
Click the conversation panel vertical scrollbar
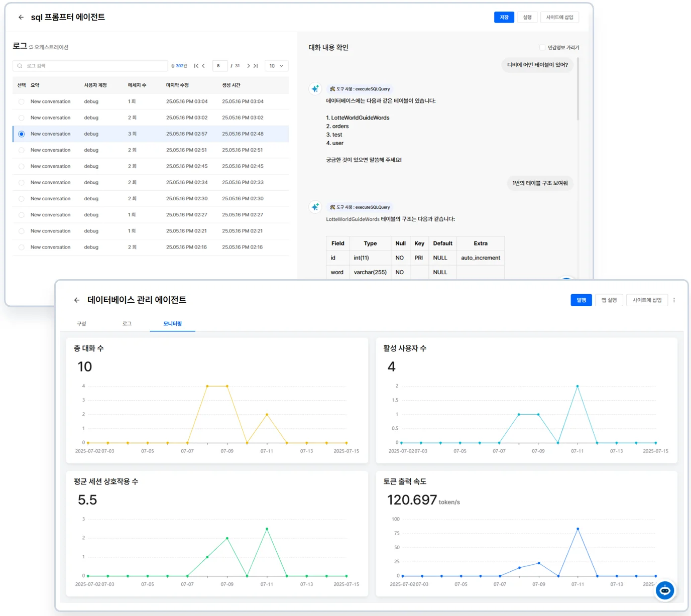(x=578, y=90)
